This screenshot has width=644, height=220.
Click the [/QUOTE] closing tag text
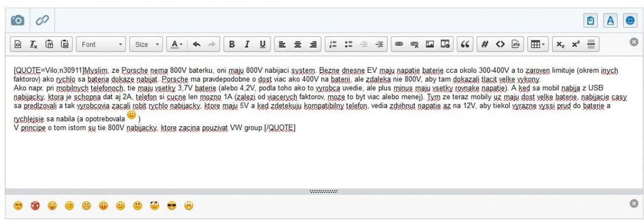[x=280, y=127]
